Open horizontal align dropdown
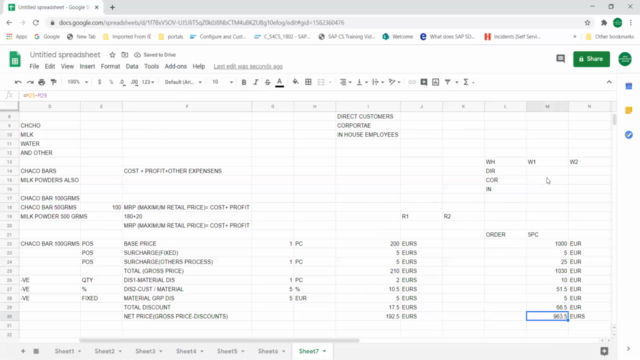The width and height of the screenshot is (640, 360). (x=345, y=82)
